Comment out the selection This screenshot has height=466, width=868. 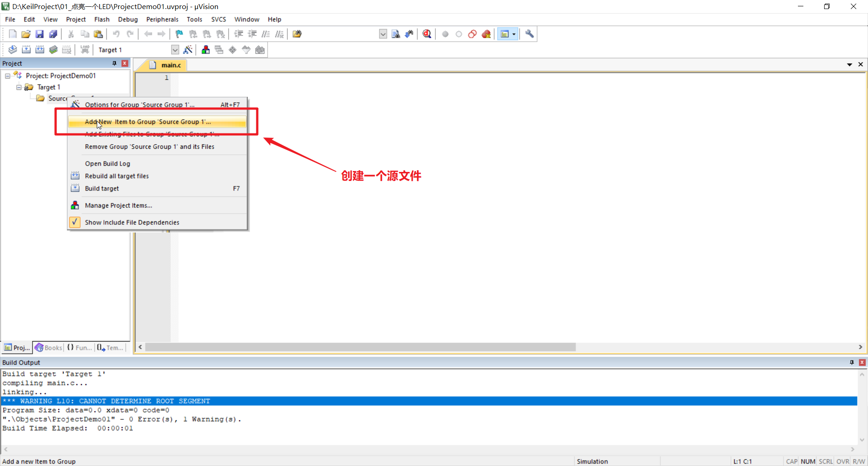click(266, 34)
